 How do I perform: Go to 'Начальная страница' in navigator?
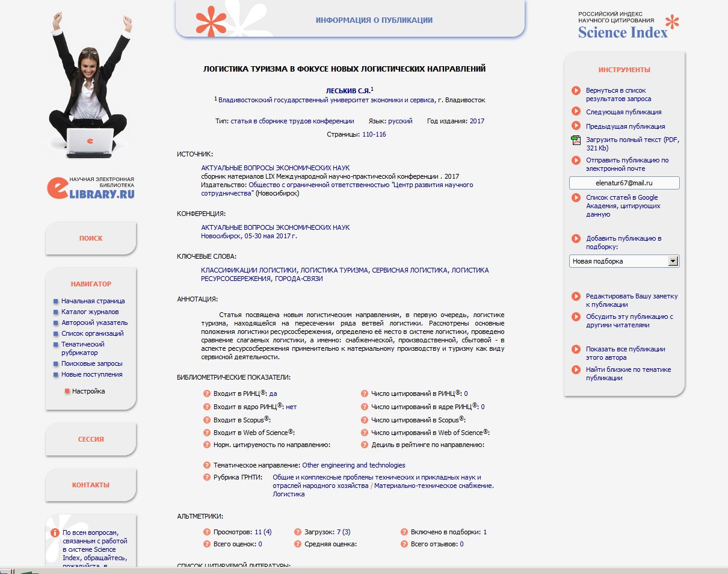click(93, 301)
